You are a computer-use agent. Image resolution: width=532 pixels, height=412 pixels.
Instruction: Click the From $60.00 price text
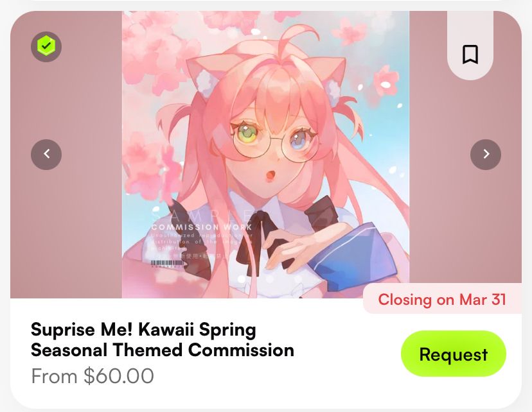tap(93, 376)
